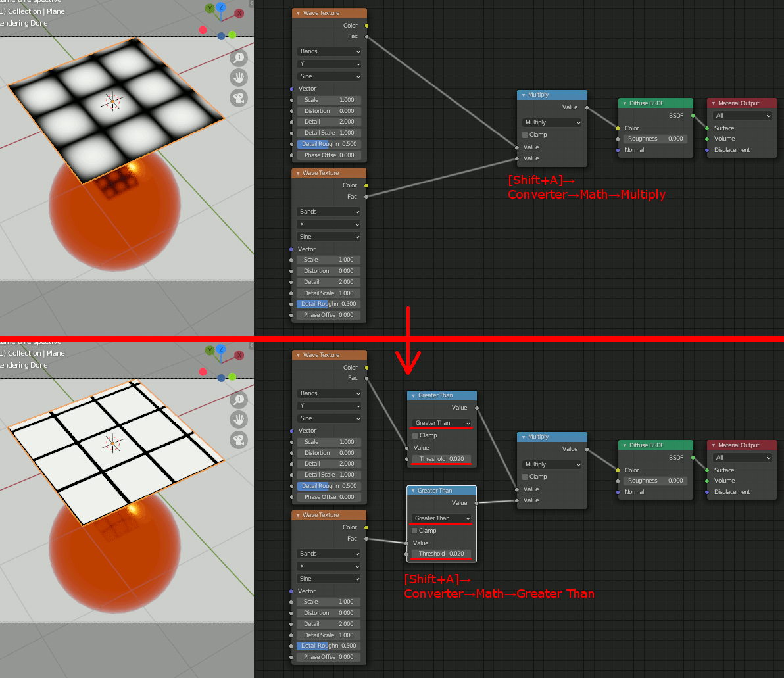This screenshot has height=678, width=784.
Task: Click negative Y green dot gizmo, upper viewport
Action: coord(232,34)
